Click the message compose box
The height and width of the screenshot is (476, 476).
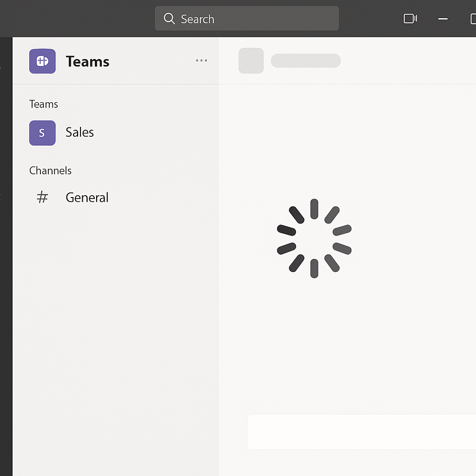(362, 432)
